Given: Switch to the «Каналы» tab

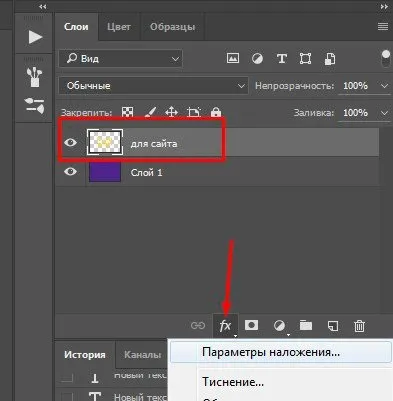Looking at the screenshot, I should tap(142, 355).
